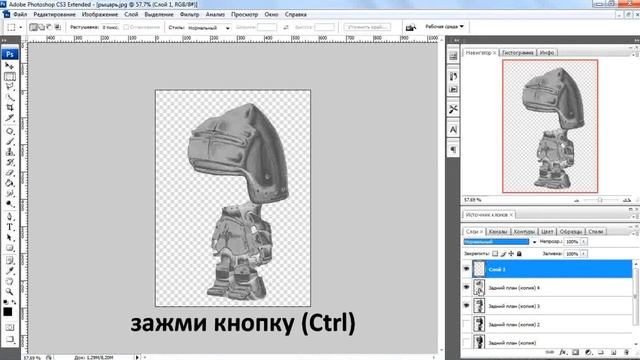640x360 pixels.
Task: Select the Move tool
Action: 9,66
